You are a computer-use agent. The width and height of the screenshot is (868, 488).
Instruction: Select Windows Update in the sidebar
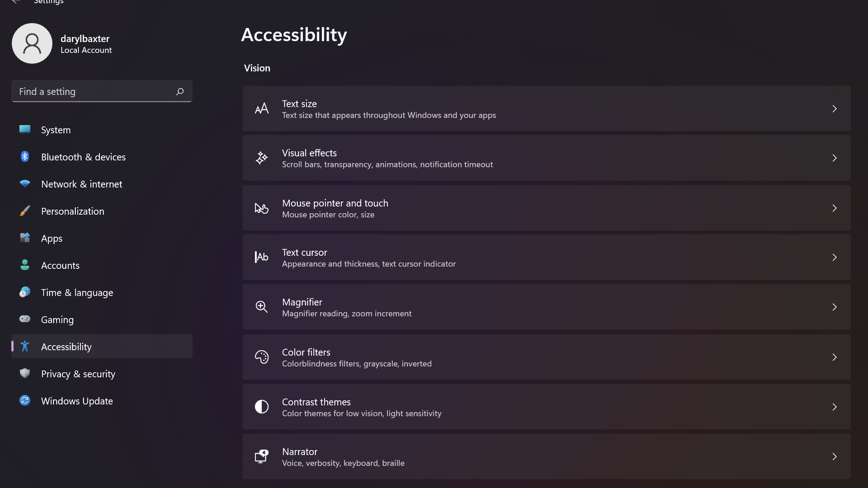77,401
